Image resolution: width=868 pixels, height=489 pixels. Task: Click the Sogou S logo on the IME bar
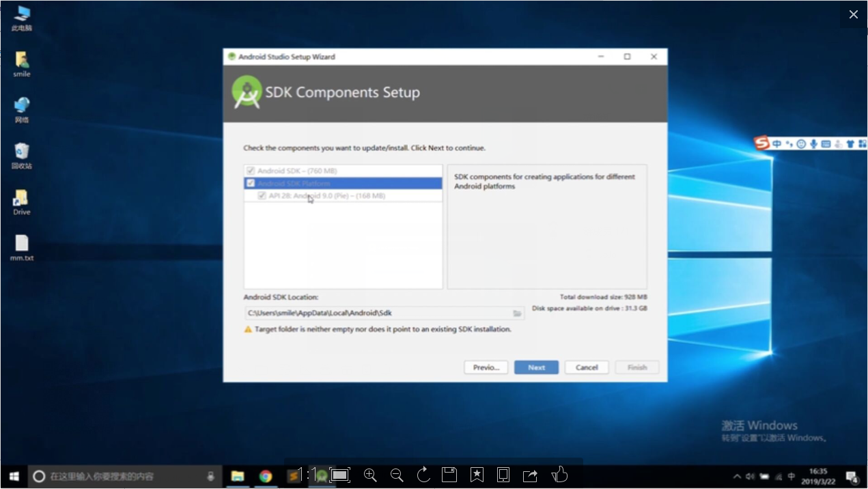pos(762,143)
